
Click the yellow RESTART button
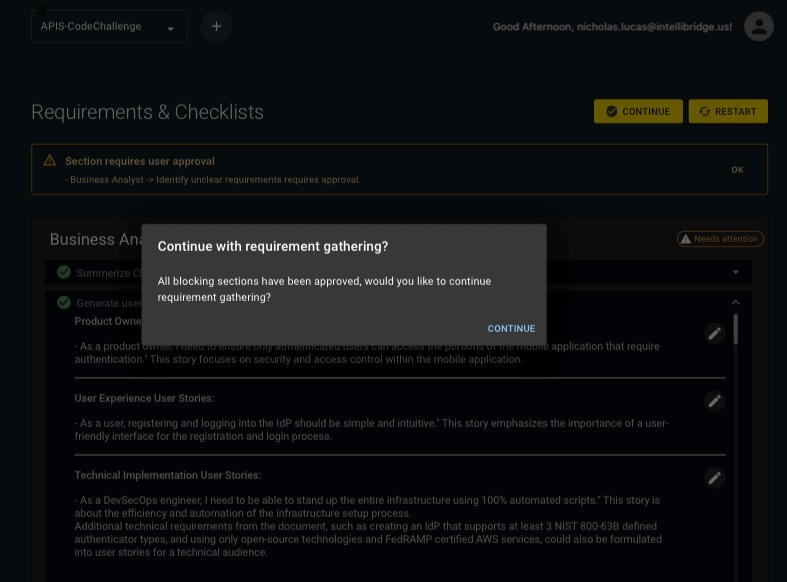tap(728, 111)
